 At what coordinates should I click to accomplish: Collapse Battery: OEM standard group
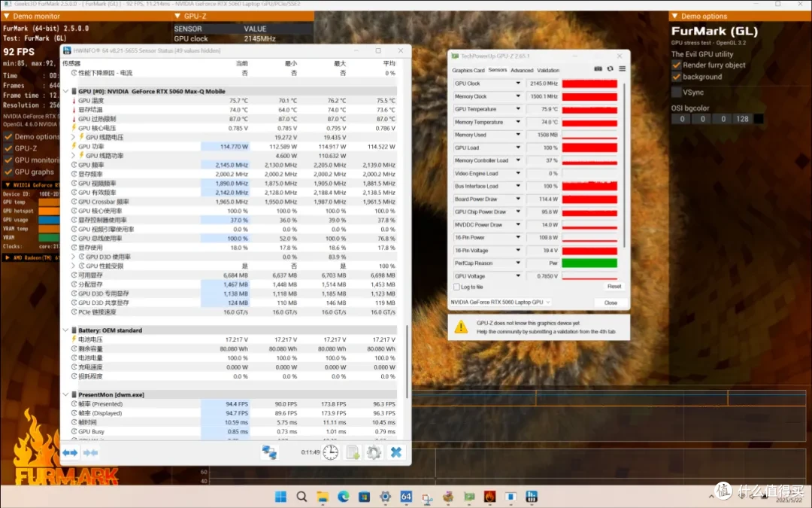click(x=65, y=330)
